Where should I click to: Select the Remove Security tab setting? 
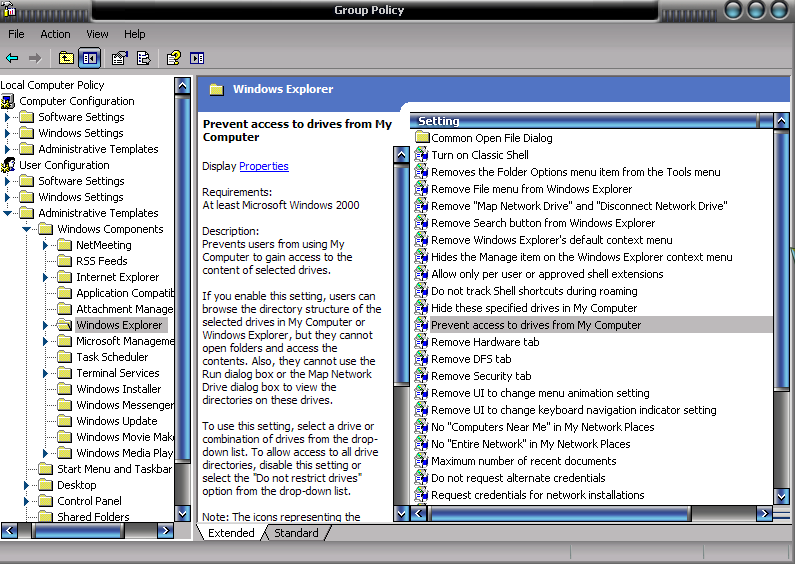pos(481,376)
